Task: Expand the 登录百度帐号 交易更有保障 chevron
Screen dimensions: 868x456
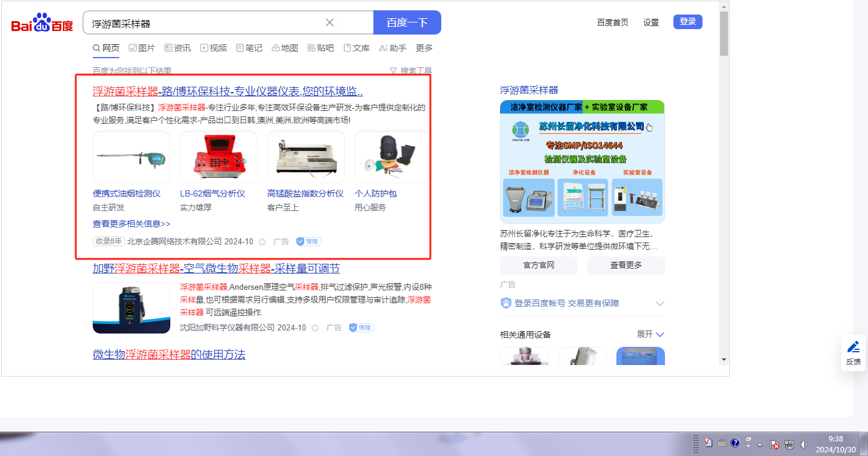Action: click(x=660, y=303)
